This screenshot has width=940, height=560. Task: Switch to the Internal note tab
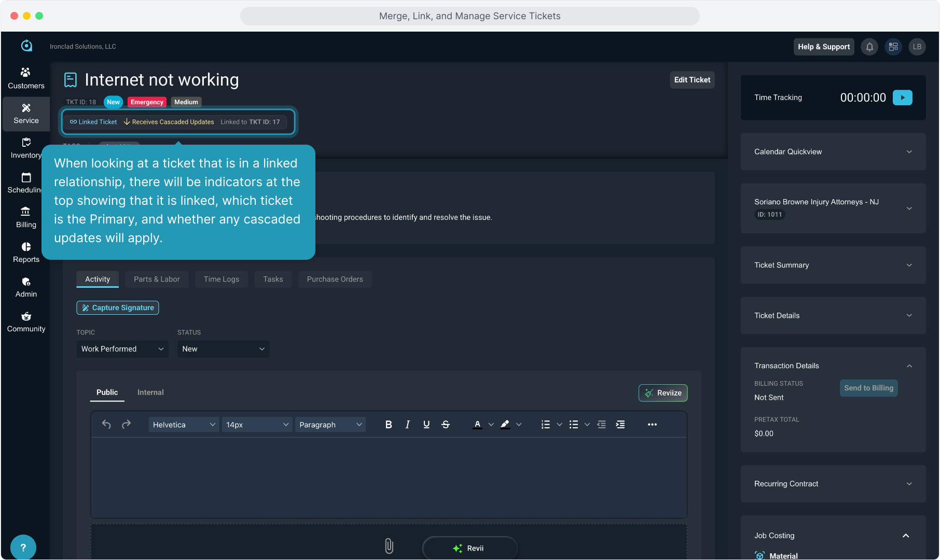point(150,393)
